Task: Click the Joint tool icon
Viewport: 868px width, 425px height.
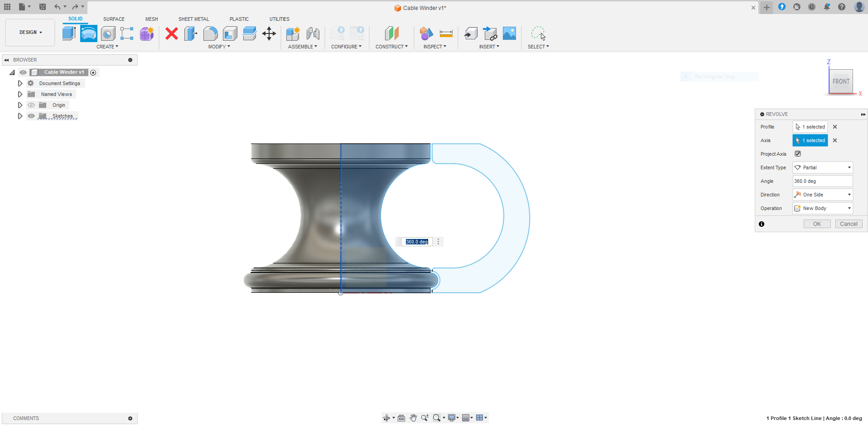Action: click(x=313, y=33)
